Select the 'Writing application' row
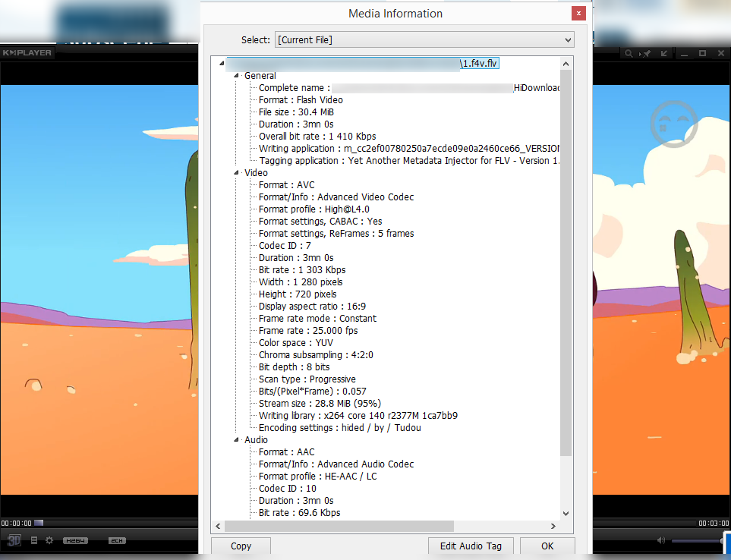This screenshot has width=731, height=560. [409, 148]
